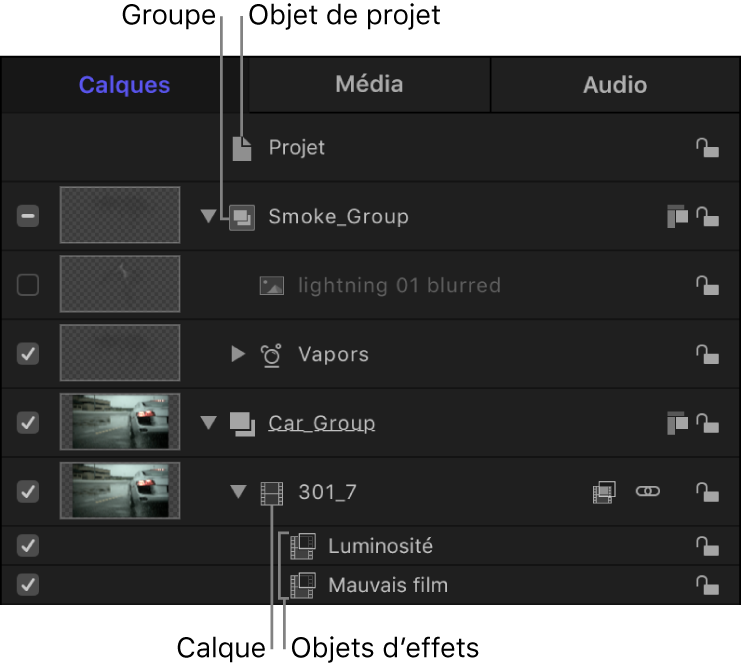Screen dimensions: 742x665
Task: Enable the lightning 01 blurred layer checkbox
Action: coord(28,286)
